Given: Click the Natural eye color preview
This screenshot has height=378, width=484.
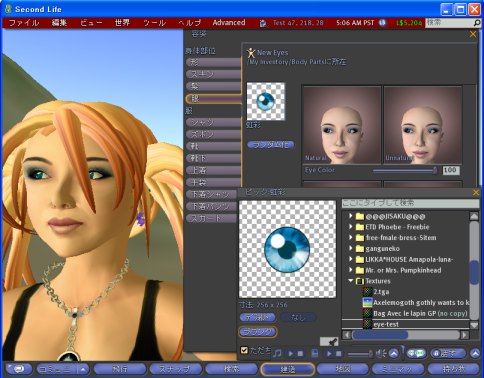Looking at the screenshot, I should pos(341,125).
